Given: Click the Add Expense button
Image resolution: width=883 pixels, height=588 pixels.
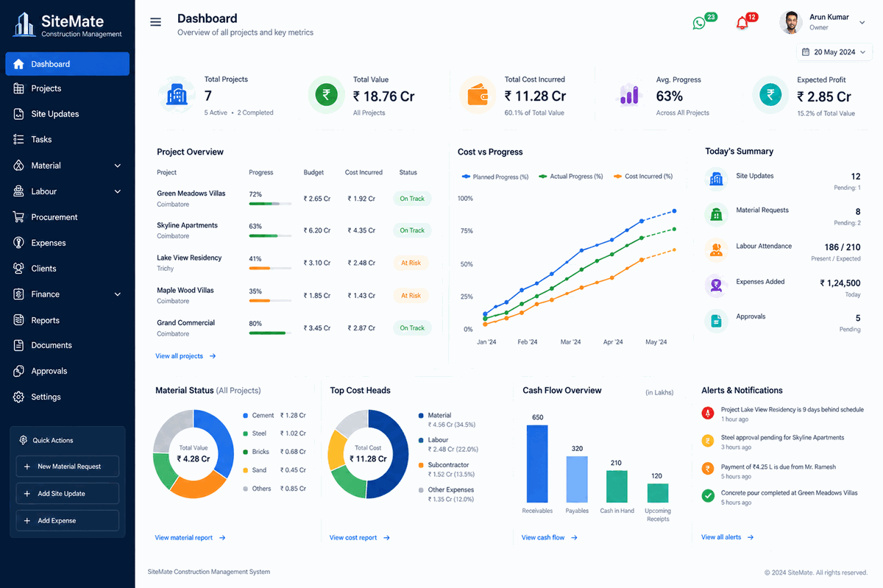Looking at the screenshot, I should coord(68,520).
